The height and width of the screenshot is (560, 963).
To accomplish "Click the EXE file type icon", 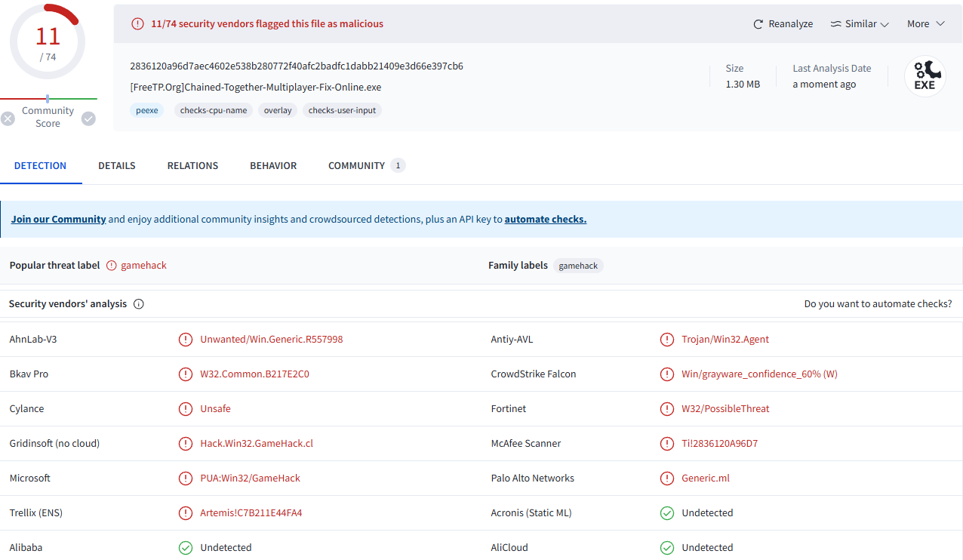I will (925, 77).
